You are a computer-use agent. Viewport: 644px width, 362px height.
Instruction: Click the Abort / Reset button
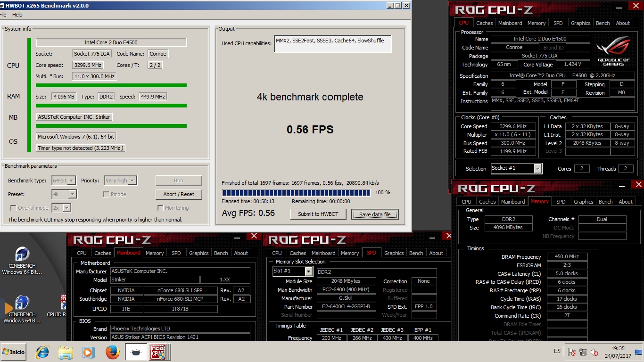tap(179, 194)
